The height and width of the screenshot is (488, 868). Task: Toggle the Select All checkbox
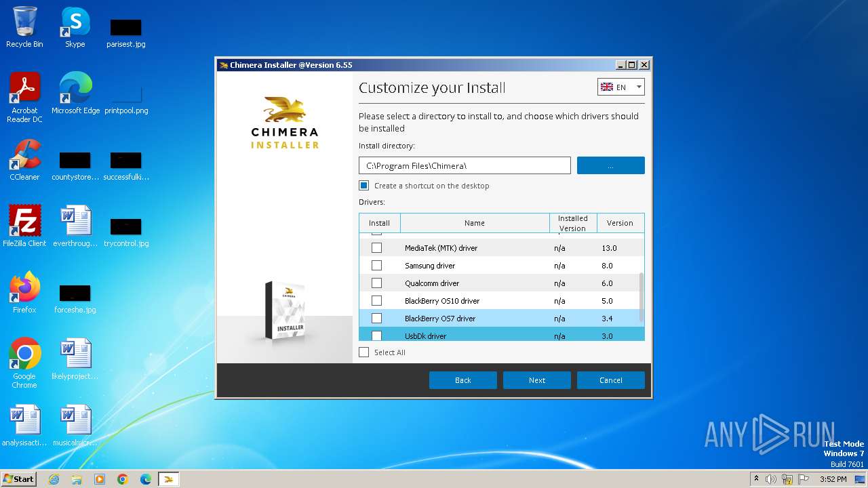364,352
